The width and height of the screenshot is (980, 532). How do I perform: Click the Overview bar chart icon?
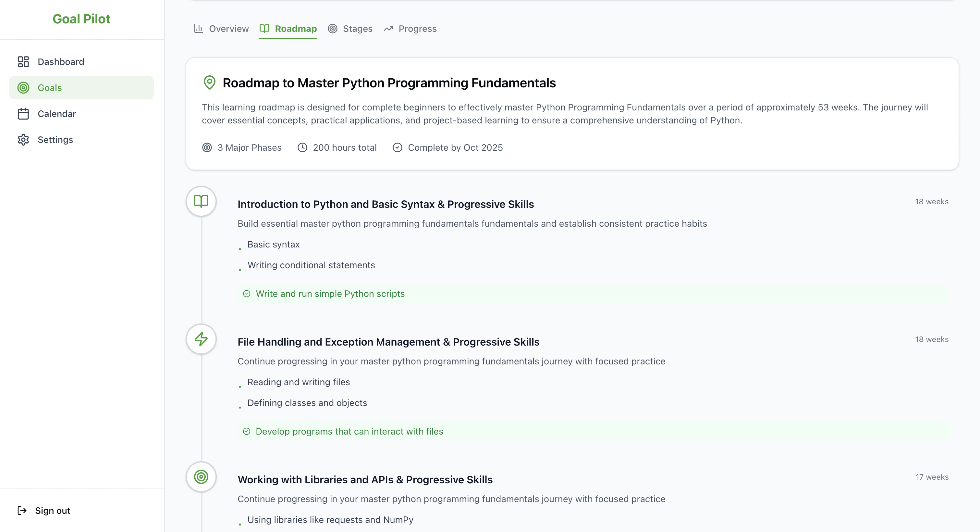[198, 29]
